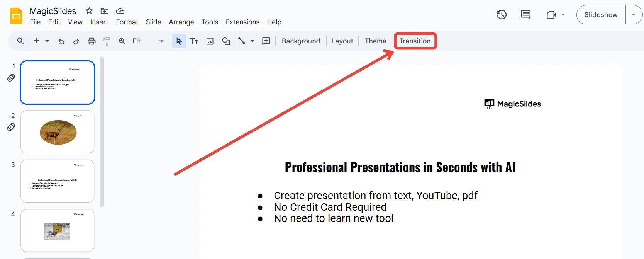Open the Shape tool
644x259 pixels.
point(226,41)
